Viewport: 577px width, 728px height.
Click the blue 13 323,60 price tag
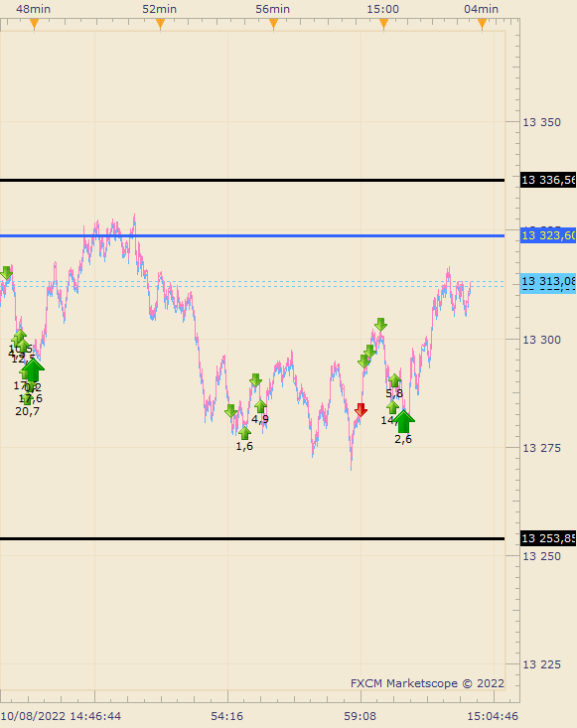click(548, 235)
